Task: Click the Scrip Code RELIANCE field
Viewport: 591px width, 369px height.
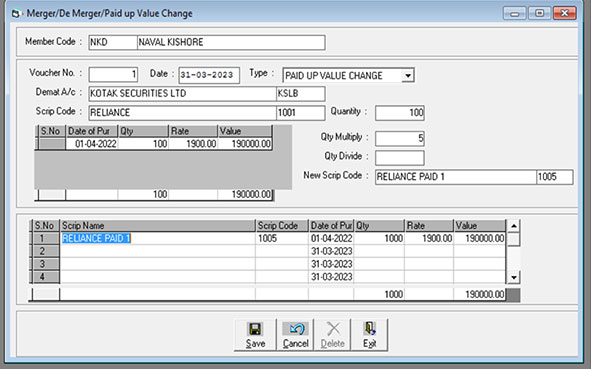Action: (x=182, y=113)
